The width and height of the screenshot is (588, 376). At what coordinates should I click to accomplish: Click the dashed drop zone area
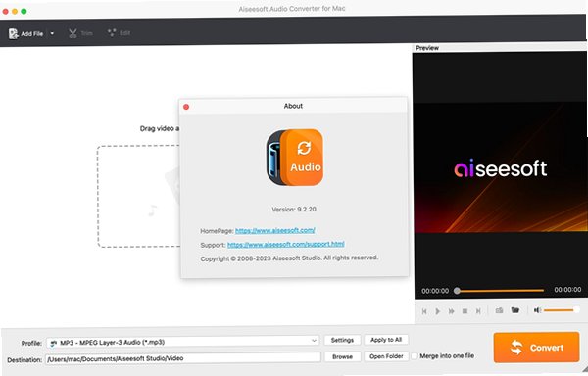pyautogui.click(x=139, y=196)
